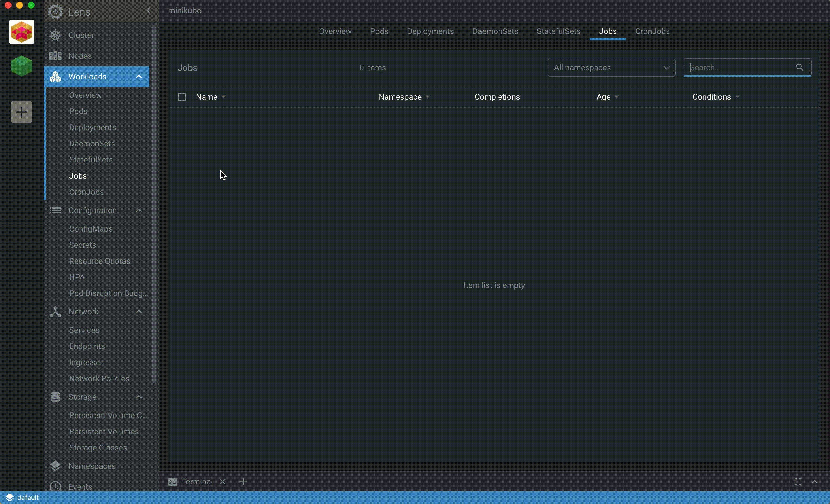The height and width of the screenshot is (504, 830).
Task: Collapse the sidebar with the left arrow
Action: 148,10
